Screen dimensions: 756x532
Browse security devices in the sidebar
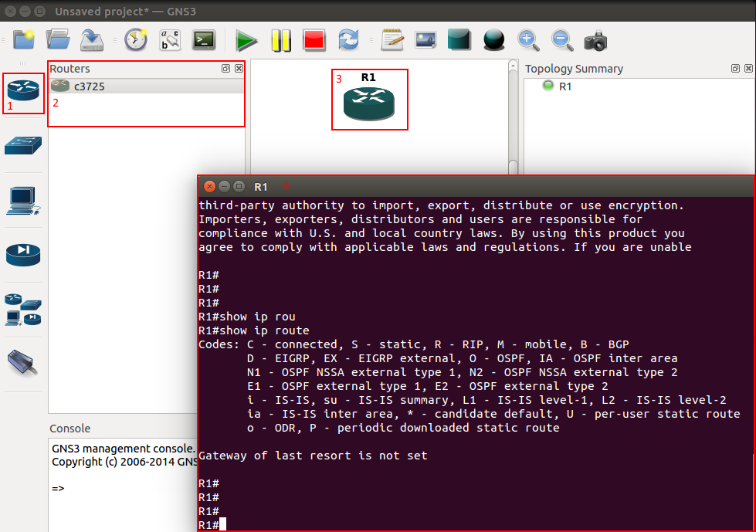pos(23,255)
